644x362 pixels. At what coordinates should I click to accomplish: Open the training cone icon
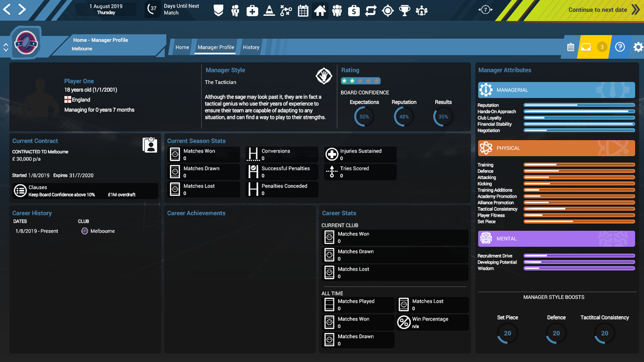tap(269, 10)
